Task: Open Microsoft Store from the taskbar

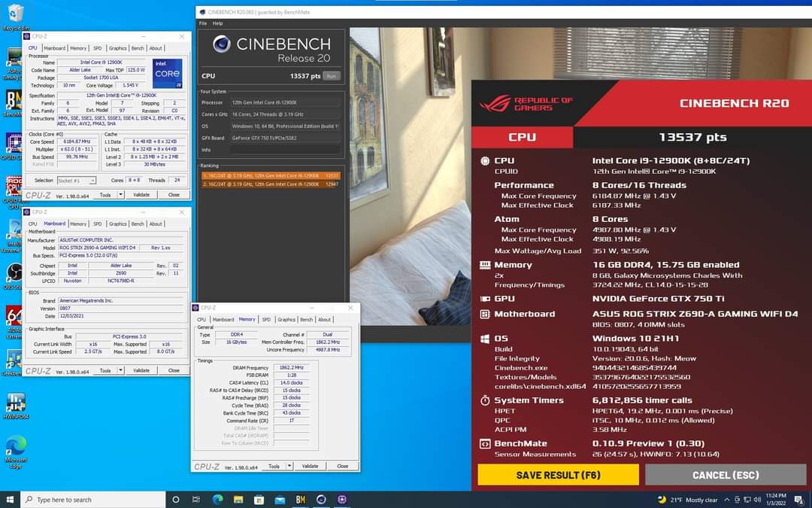Action: tap(259, 500)
